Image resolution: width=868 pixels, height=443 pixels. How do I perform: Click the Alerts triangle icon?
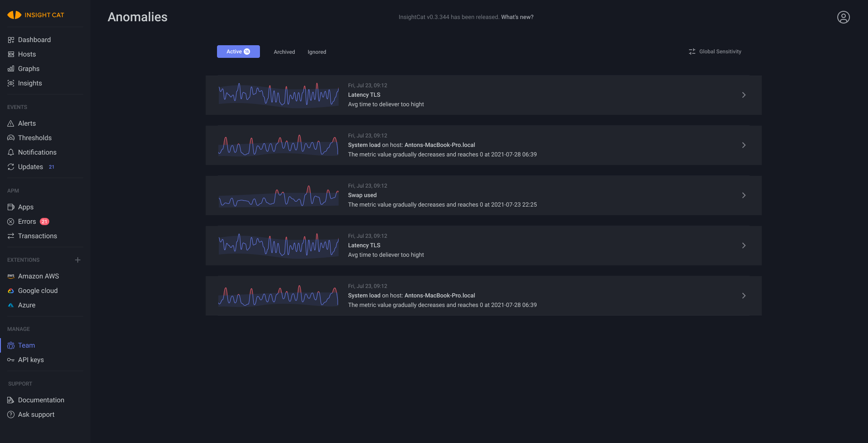[x=11, y=123]
